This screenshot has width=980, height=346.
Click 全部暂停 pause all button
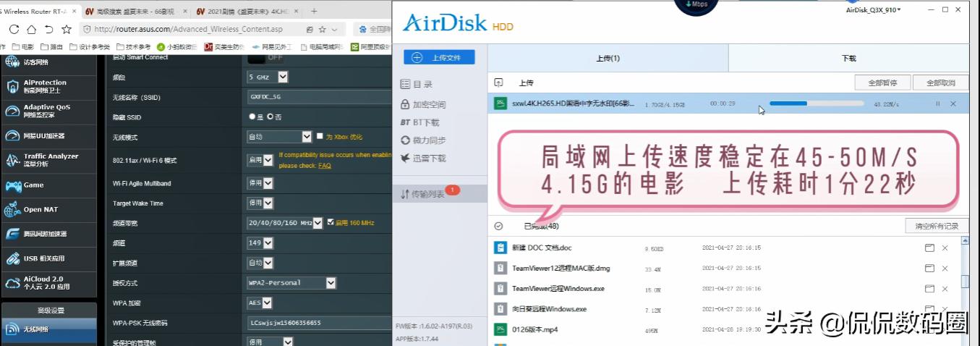(882, 83)
